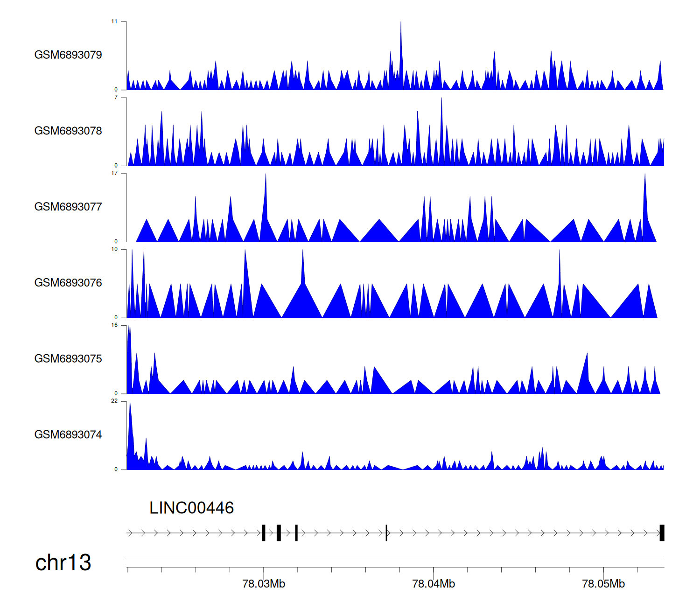Viewport: 700px width, 616px height.
Task: Select the GSM6893078 track label
Action: (68, 131)
